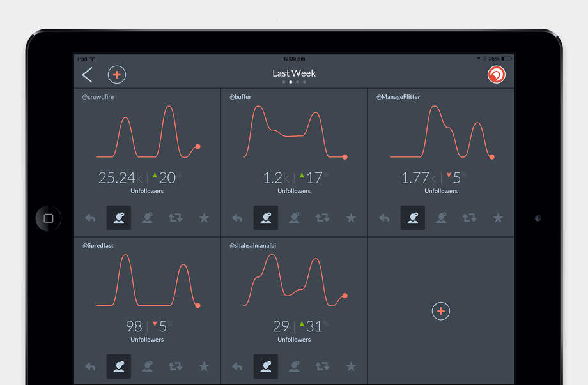Click the 29 unfollowers count
Screen dimensions: 588x385
tap(281, 326)
